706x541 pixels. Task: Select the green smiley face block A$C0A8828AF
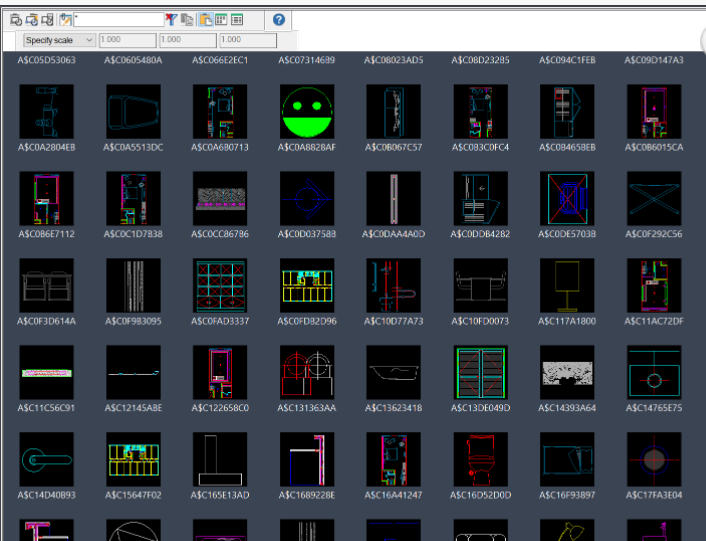pos(307,112)
